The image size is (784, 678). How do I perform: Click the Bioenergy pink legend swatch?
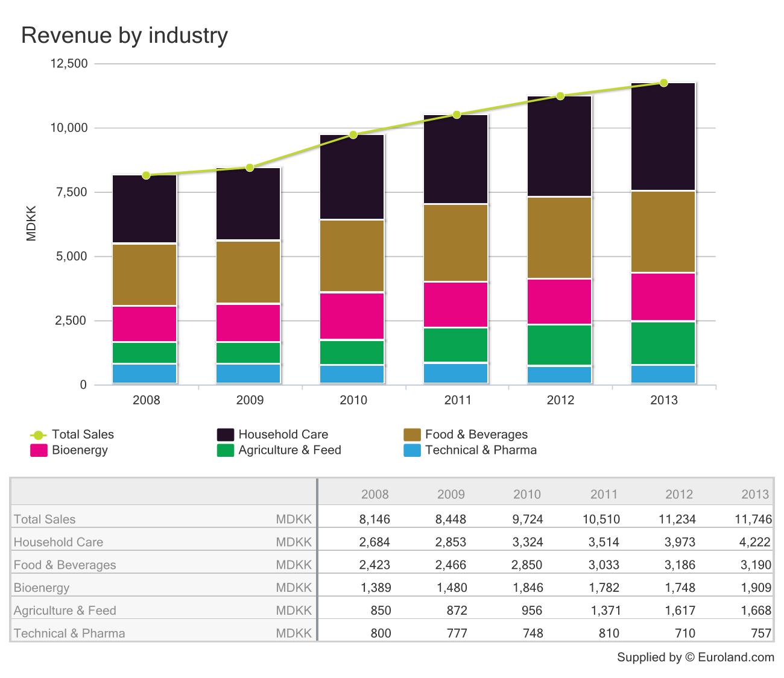pos(39,450)
